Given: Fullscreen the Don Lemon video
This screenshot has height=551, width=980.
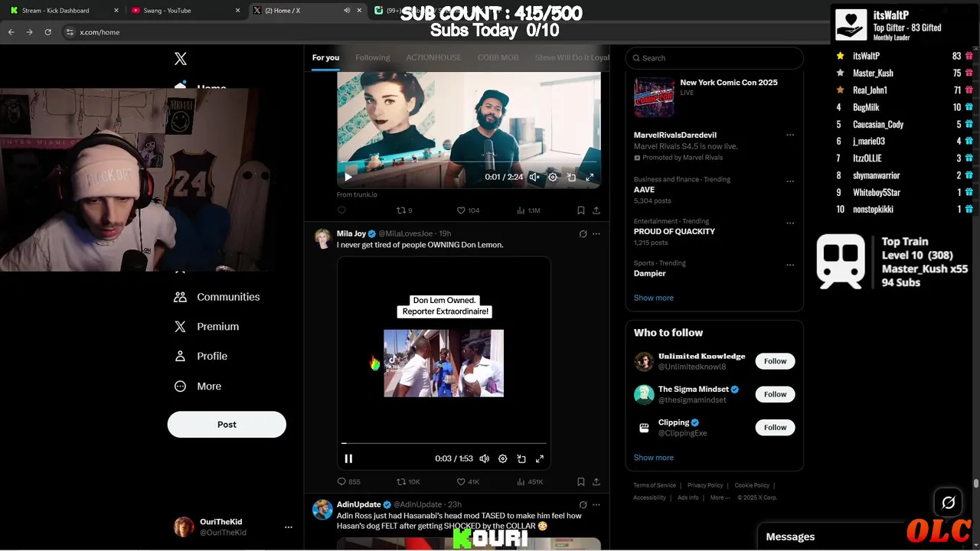Looking at the screenshot, I should 540,458.
